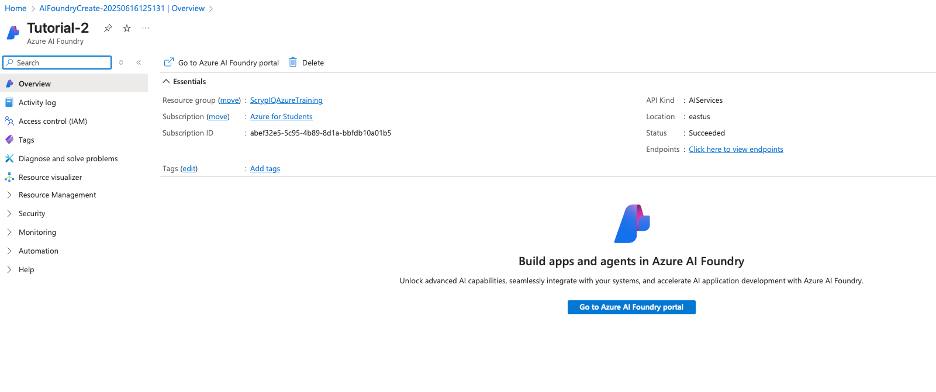Add Tutorial-2 to favorites with star icon
The width and height of the screenshot is (936, 392).
click(x=127, y=28)
